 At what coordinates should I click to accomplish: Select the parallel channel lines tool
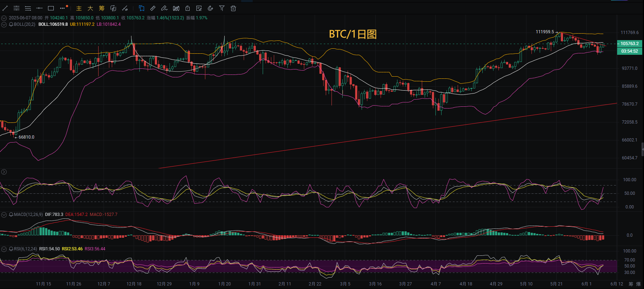click(x=16, y=8)
